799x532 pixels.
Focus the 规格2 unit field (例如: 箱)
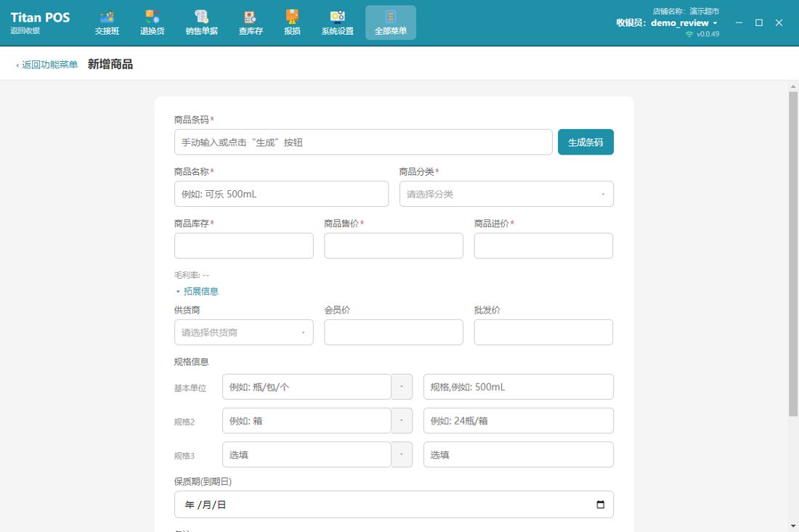point(307,420)
